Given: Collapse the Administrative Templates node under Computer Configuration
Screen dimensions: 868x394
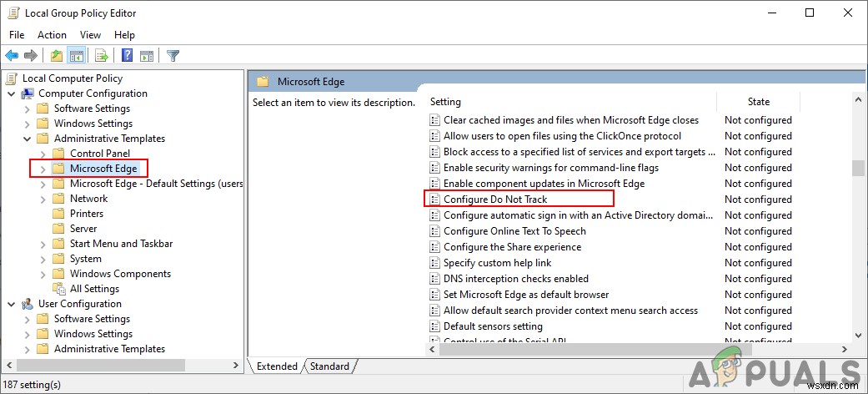Looking at the screenshot, I should coord(28,139).
